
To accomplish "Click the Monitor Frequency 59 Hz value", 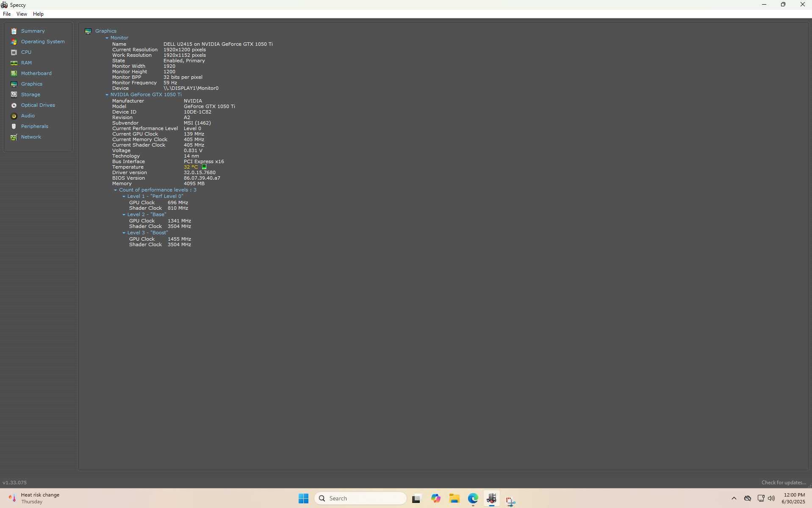I will (x=170, y=83).
